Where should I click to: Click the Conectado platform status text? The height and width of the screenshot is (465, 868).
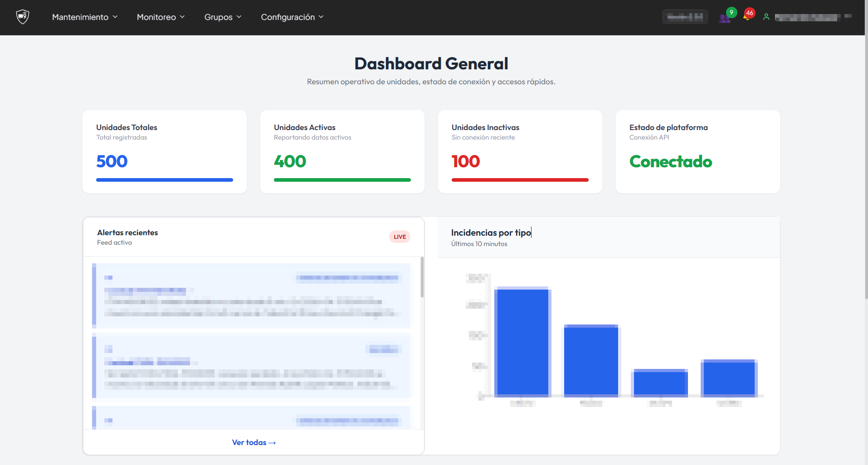click(x=671, y=161)
